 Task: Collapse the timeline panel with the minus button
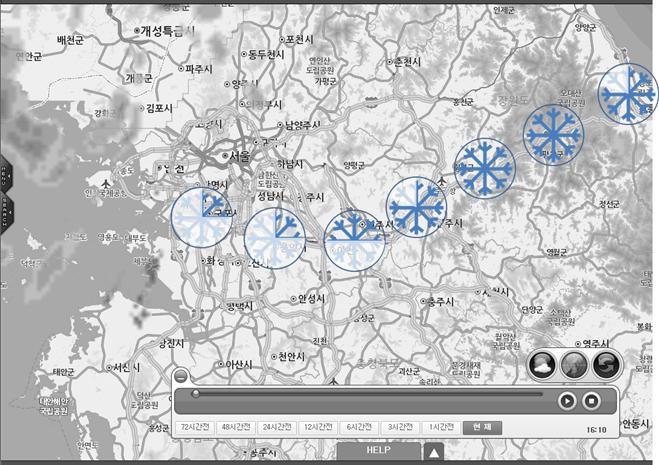[180, 377]
